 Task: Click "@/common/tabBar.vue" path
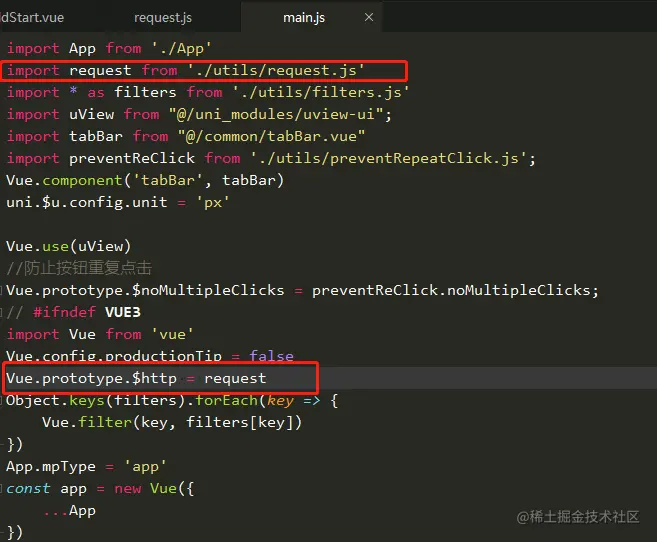[x=272, y=136]
